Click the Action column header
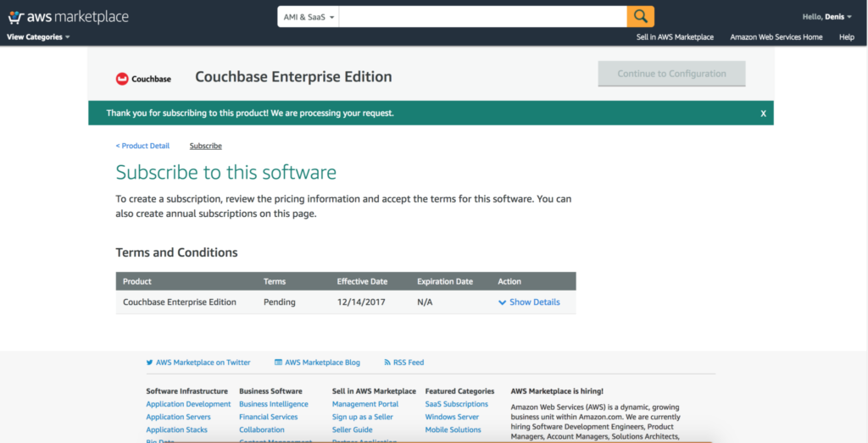The width and height of the screenshot is (868, 443). (509, 281)
